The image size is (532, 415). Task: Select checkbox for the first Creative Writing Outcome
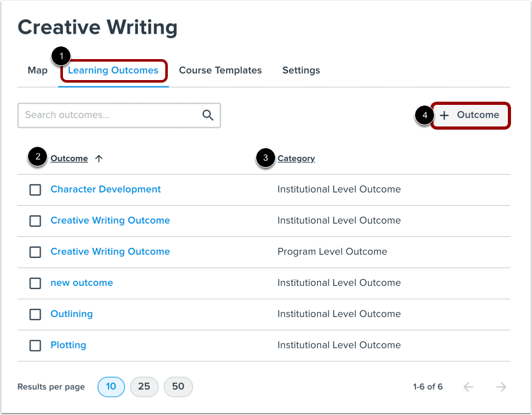(35, 221)
